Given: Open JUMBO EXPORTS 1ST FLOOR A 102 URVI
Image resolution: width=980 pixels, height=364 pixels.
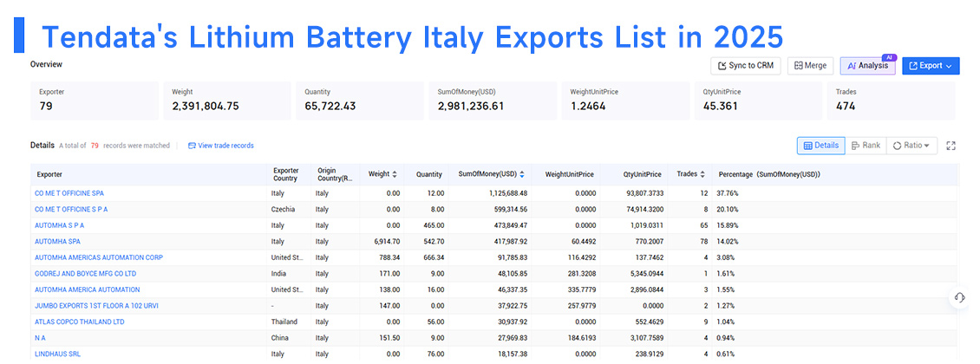Looking at the screenshot, I should pyautogui.click(x=95, y=306).
